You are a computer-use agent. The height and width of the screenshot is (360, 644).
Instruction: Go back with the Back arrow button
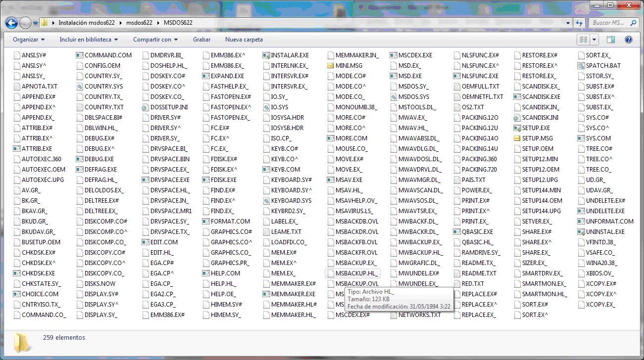11,23
